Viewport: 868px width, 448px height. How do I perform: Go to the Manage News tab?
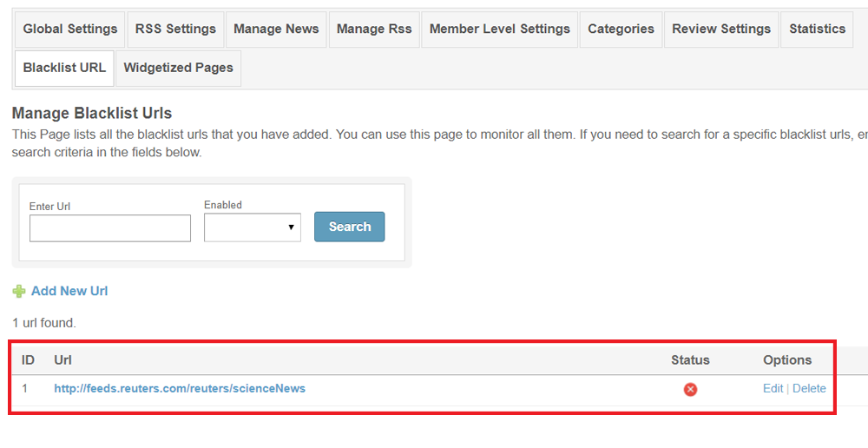point(276,30)
